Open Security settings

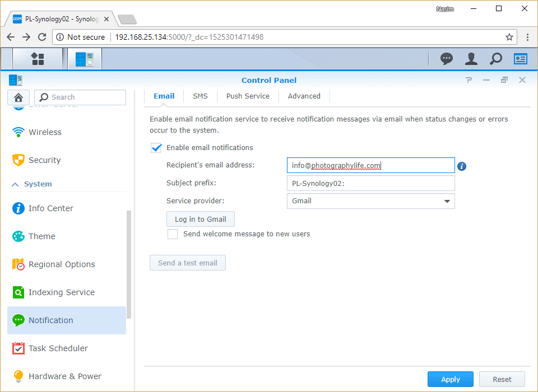[67, 160]
